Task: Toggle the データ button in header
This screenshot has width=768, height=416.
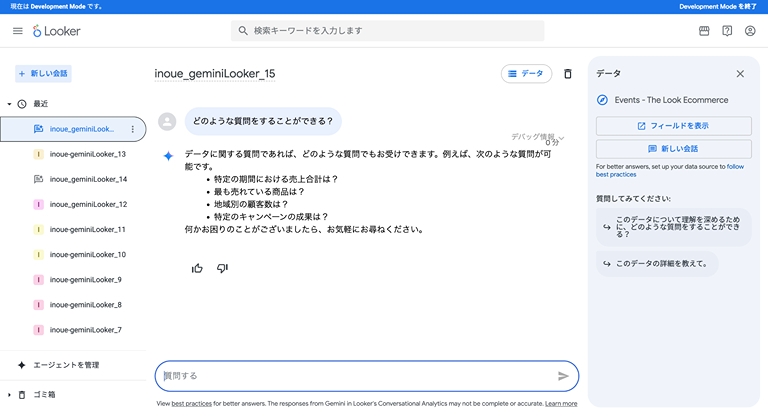Action: click(x=526, y=73)
